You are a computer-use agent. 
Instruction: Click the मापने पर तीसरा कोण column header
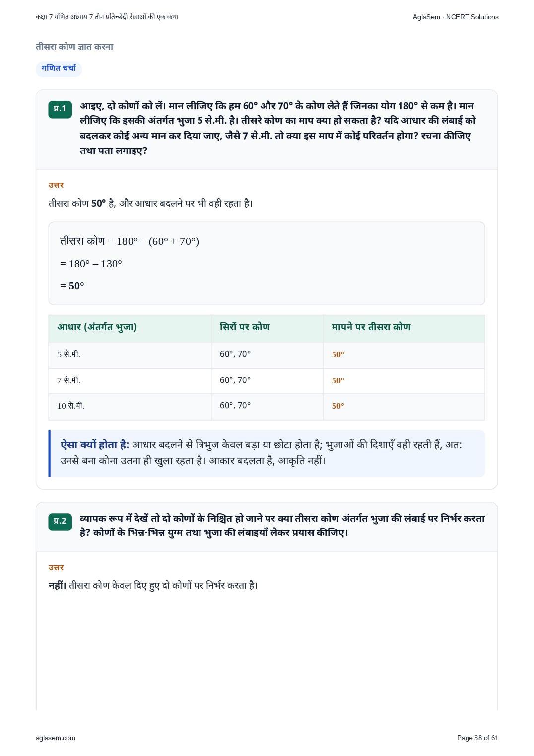click(x=371, y=327)
